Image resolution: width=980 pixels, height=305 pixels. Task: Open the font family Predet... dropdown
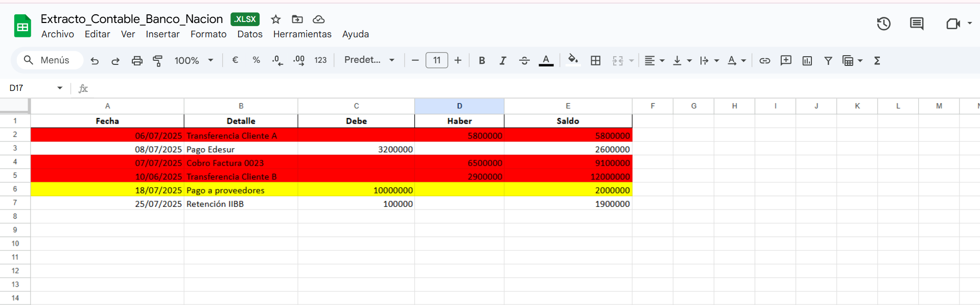coord(369,60)
